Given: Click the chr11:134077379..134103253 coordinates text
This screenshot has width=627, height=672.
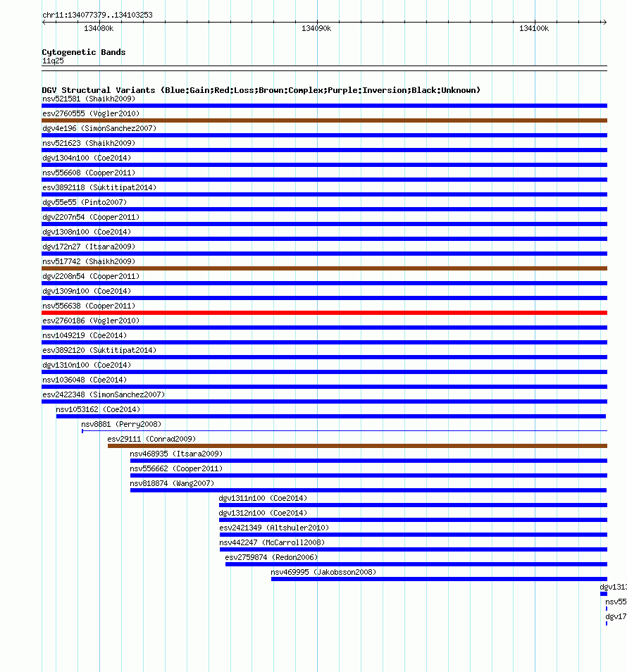Looking at the screenshot, I should click(x=97, y=15).
